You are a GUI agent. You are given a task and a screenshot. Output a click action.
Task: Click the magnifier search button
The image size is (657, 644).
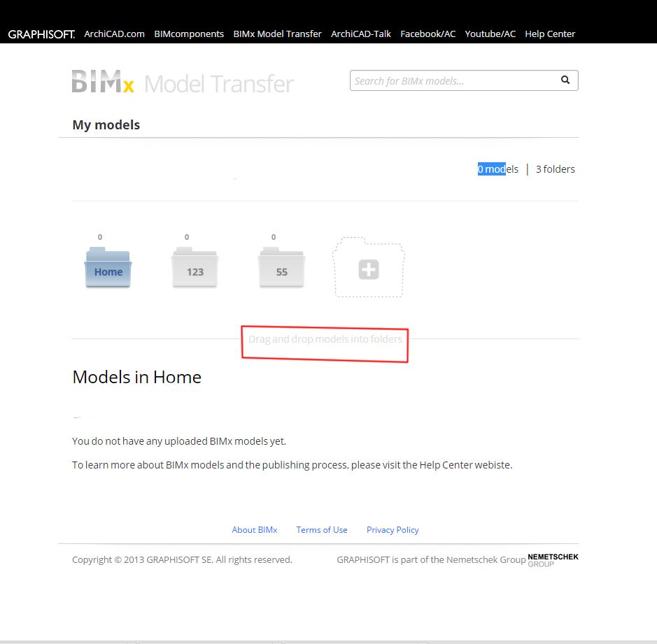coord(565,80)
